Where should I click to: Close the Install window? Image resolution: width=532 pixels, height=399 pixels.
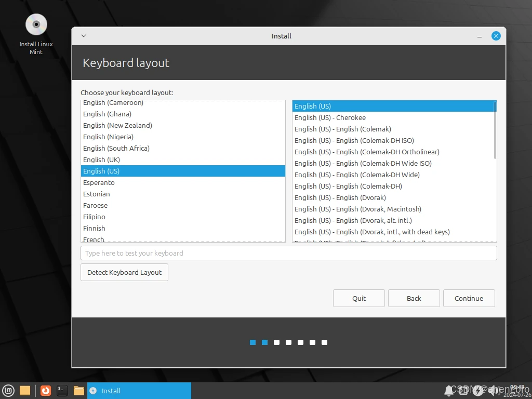point(496,36)
